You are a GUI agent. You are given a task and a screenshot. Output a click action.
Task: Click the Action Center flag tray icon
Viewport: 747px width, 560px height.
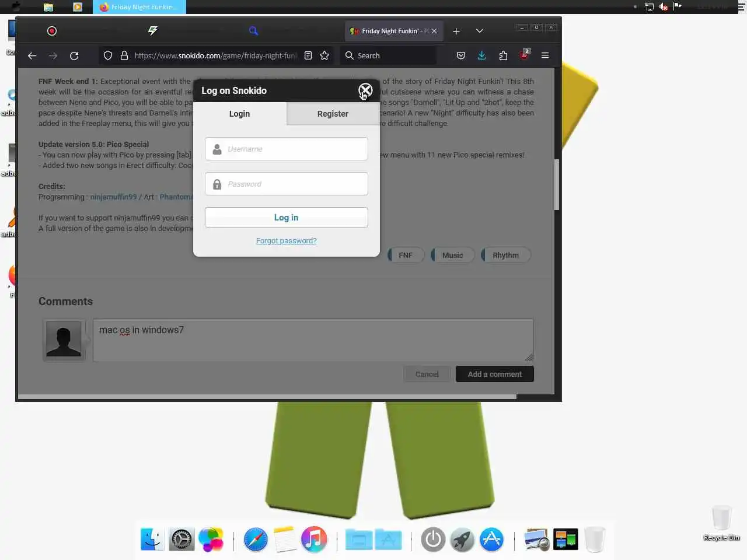(678, 6)
